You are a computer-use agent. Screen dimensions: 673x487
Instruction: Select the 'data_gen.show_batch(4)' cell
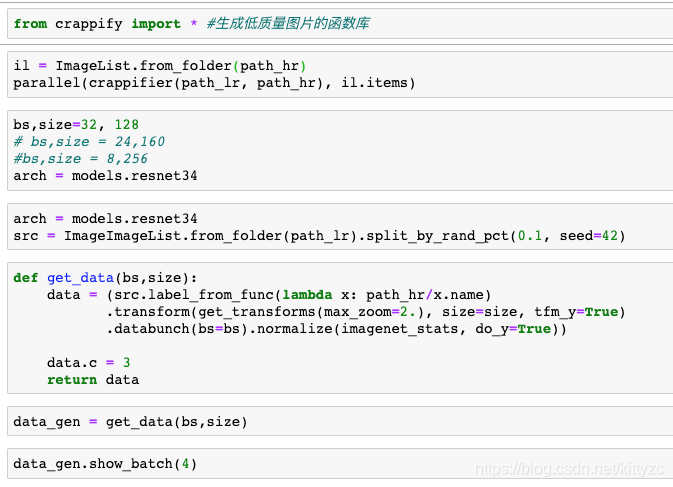pyautogui.click(x=340, y=464)
